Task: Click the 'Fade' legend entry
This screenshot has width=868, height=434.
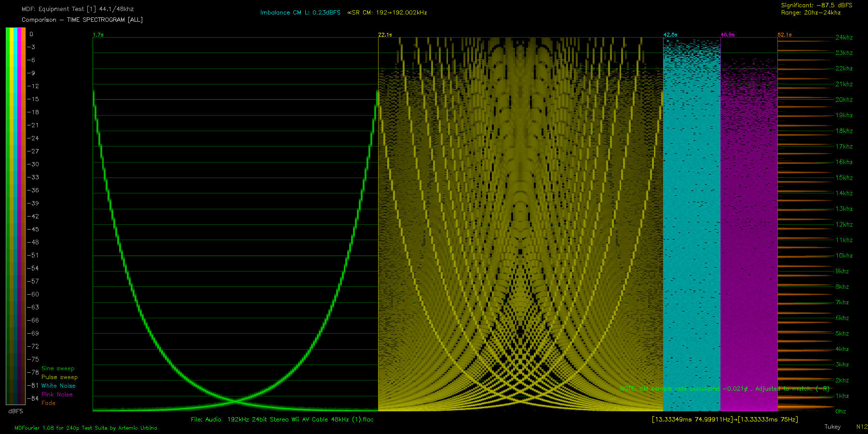Action: (x=48, y=403)
